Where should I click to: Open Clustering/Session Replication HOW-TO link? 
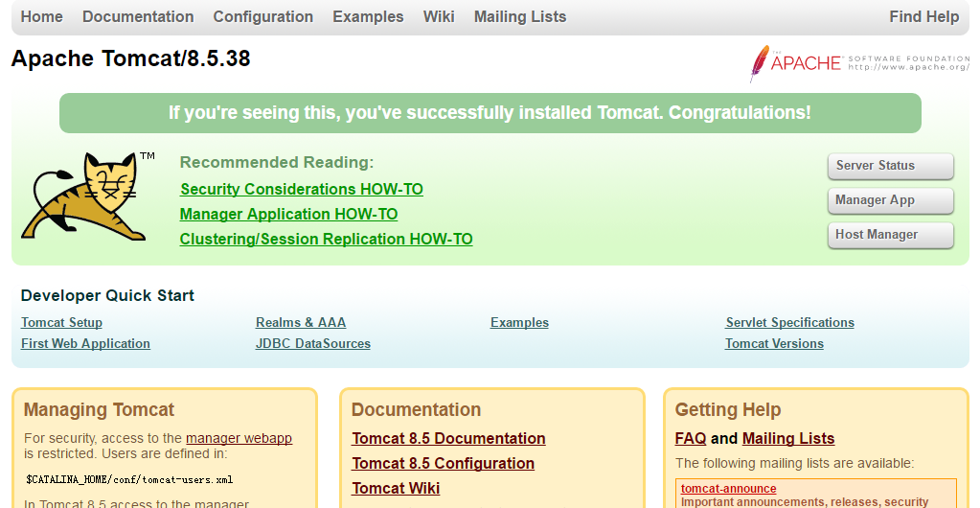coord(326,239)
